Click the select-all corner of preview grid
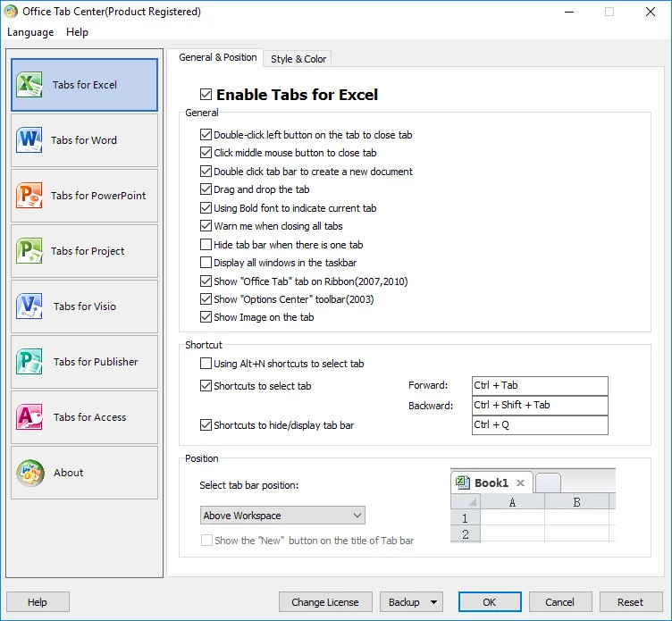 click(x=466, y=502)
